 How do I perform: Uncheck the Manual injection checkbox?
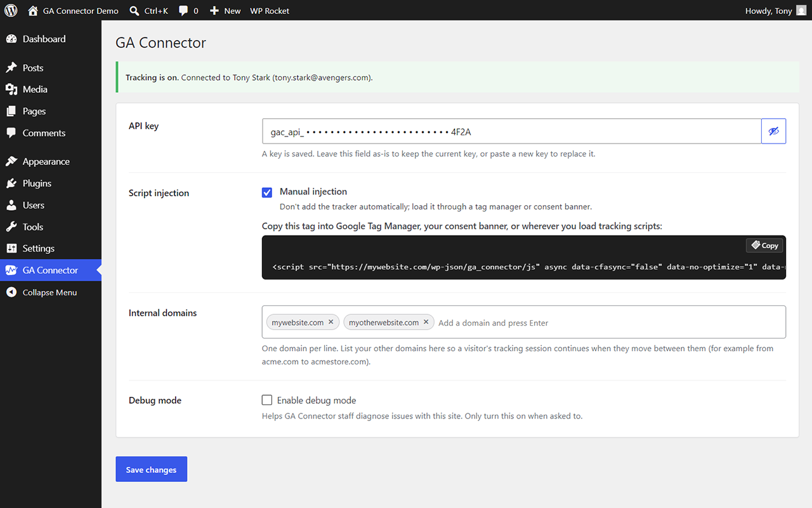(267, 192)
